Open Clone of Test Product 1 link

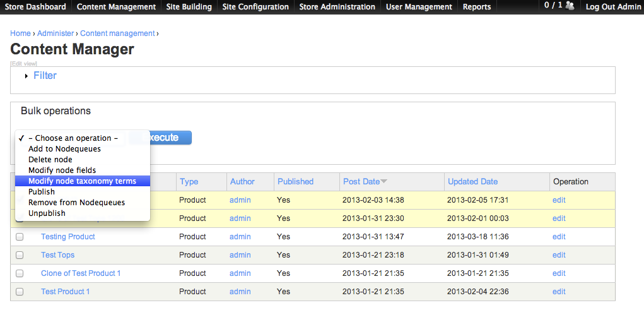pyautogui.click(x=81, y=273)
